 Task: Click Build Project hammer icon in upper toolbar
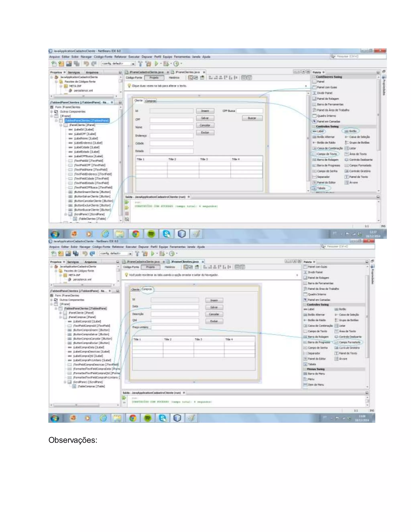tap(140, 64)
